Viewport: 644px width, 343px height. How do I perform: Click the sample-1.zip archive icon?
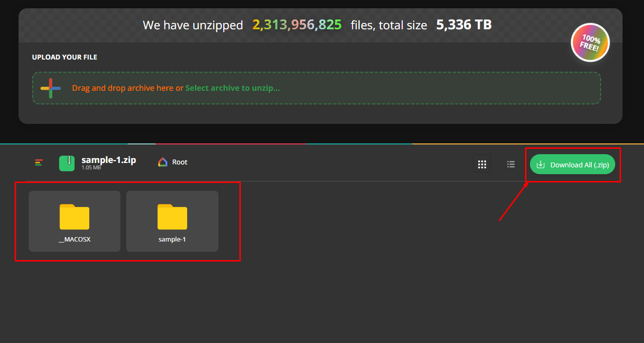point(67,163)
